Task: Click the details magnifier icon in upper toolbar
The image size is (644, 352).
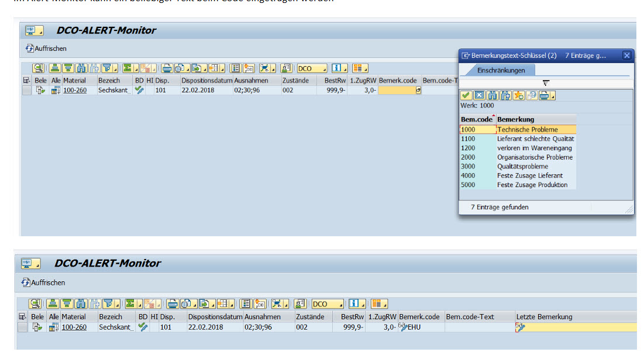Action: click(37, 68)
